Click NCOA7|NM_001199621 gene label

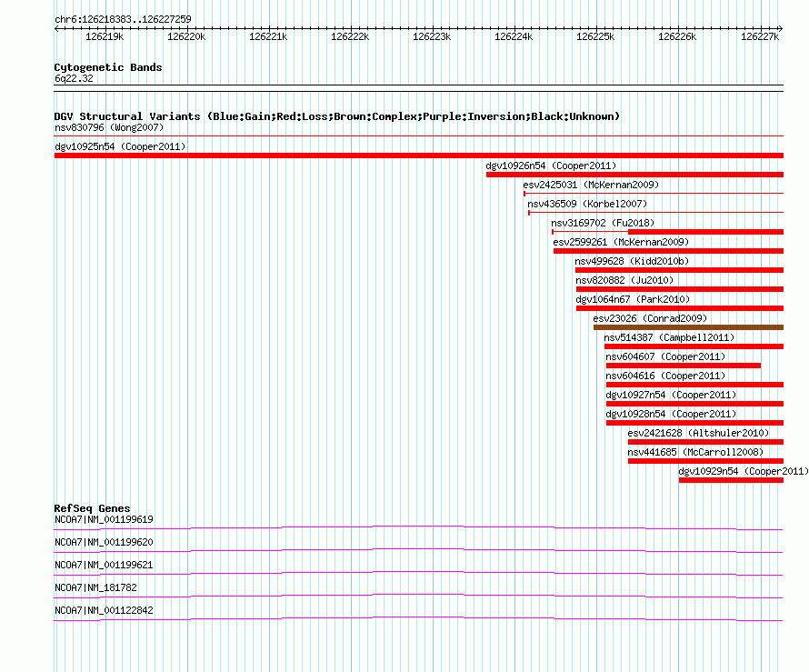104,566
